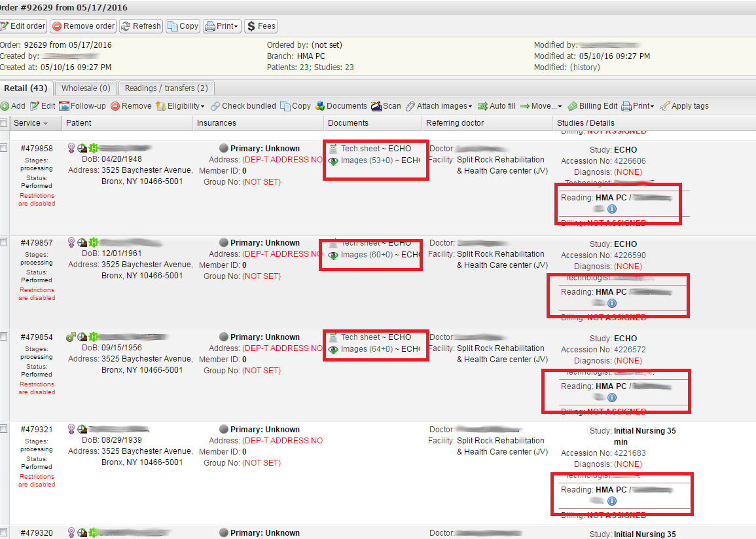The image size is (756, 539).
Task: Open accession number 4221683
Action: (x=630, y=453)
